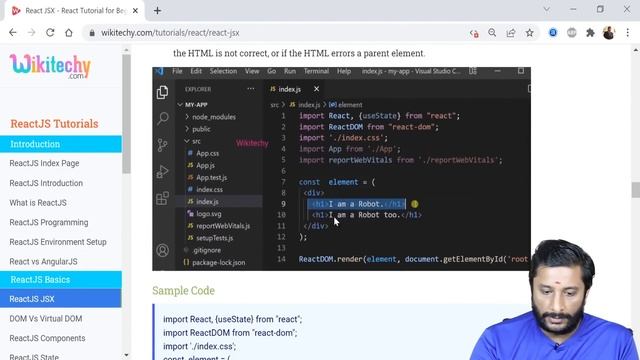Viewport: 640px width, 360px height.
Task: Open the Chrome three-dot menu
Action: pos(628,33)
